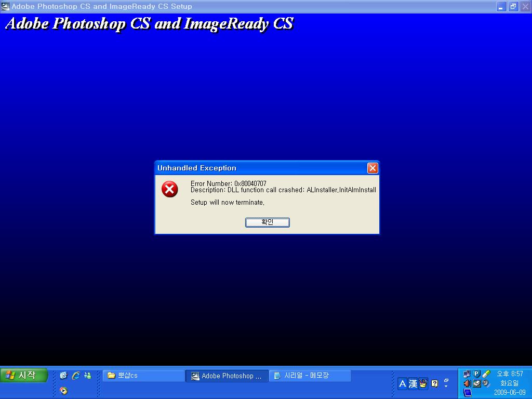Screen dimensions: 532x399
Task: Click the 확인 button in the error dialog
Action: [268, 222]
